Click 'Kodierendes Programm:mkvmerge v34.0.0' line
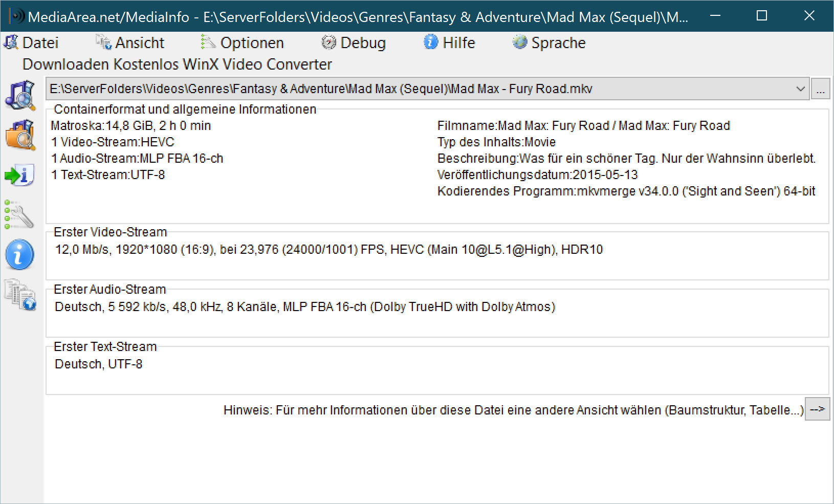The height and width of the screenshot is (504, 834). 626,191
